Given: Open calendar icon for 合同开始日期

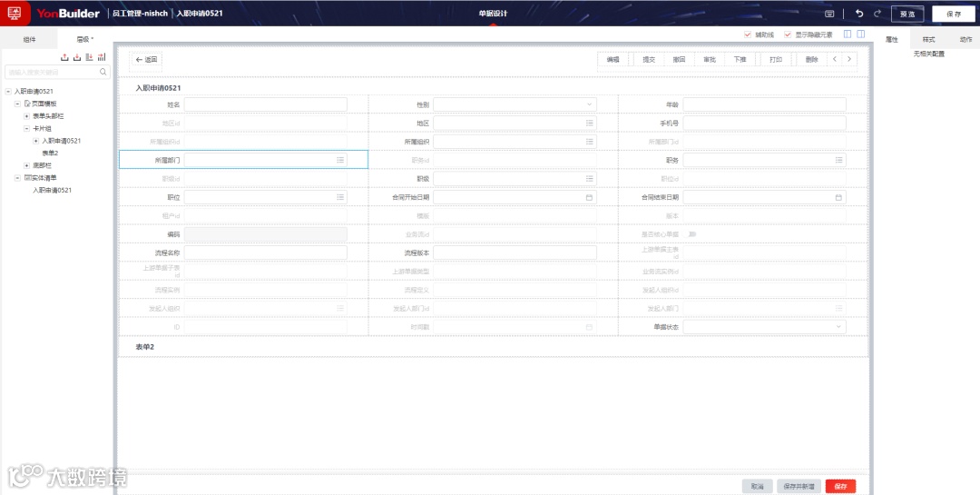Looking at the screenshot, I should pos(590,197).
